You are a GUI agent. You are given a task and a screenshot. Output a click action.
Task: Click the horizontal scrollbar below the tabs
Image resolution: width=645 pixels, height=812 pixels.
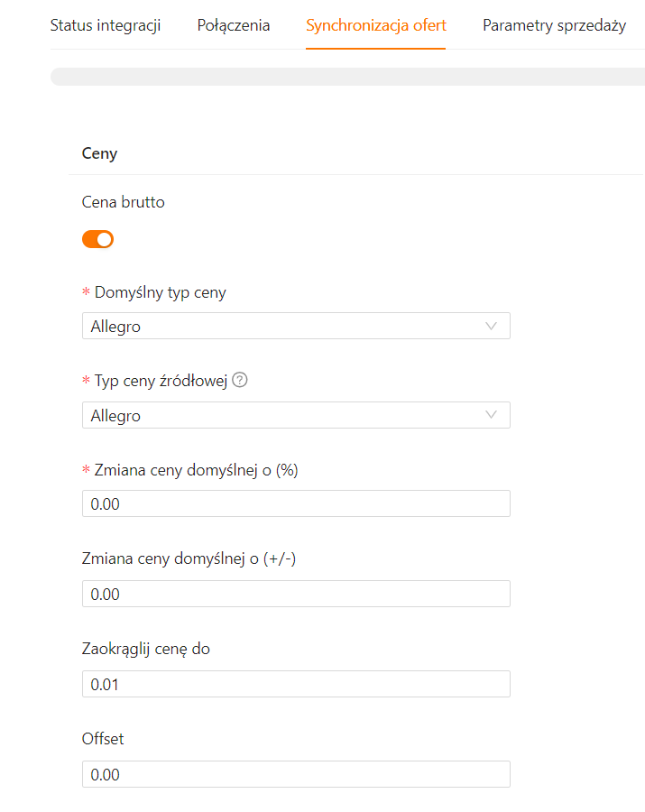point(347,77)
